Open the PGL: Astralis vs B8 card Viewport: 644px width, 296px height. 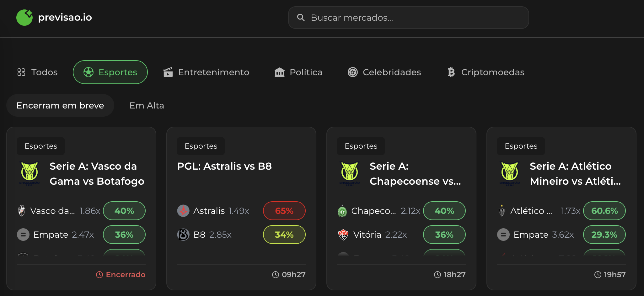point(224,166)
